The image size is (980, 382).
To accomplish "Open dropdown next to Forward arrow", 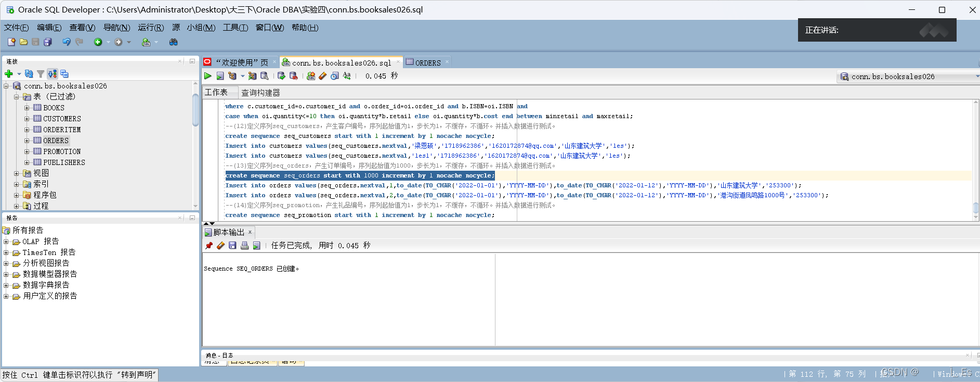I will point(129,42).
